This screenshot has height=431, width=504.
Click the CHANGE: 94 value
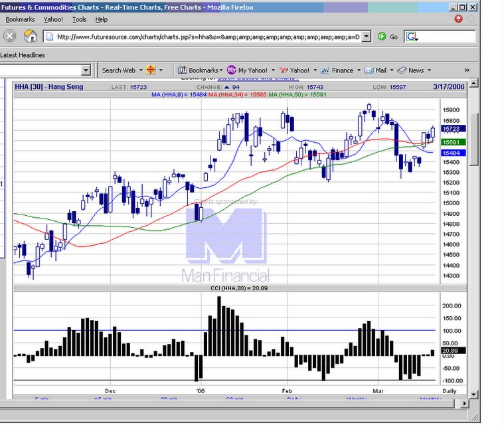coord(218,87)
